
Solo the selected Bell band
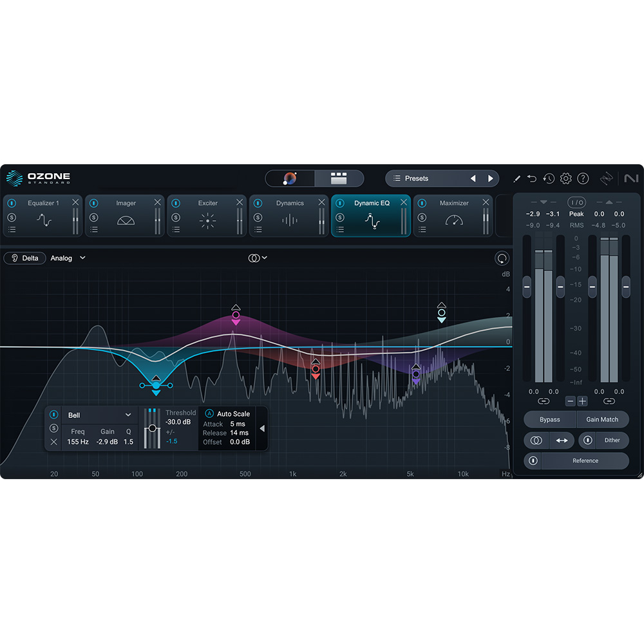pos(54,428)
